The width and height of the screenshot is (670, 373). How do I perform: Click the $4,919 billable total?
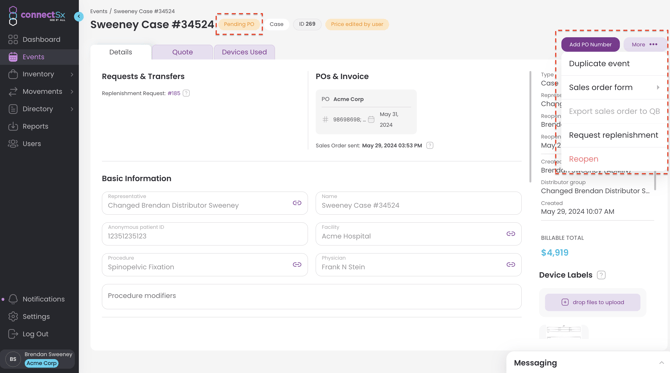(555, 253)
